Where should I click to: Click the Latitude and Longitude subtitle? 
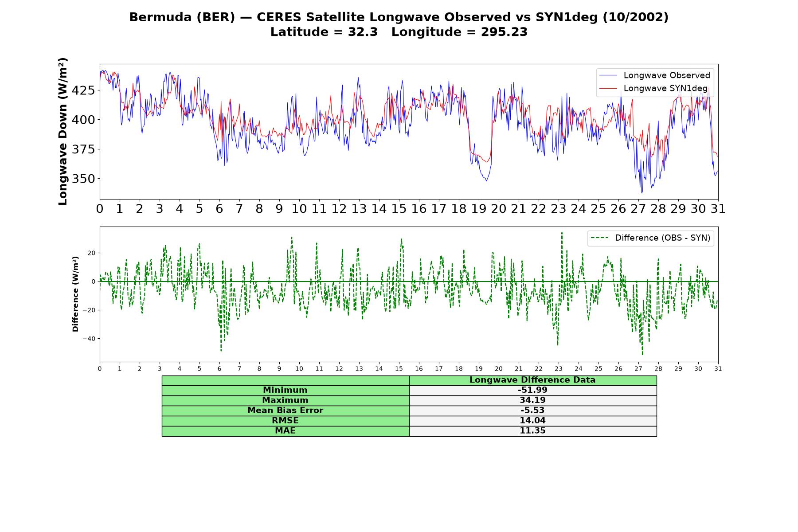tap(399, 32)
